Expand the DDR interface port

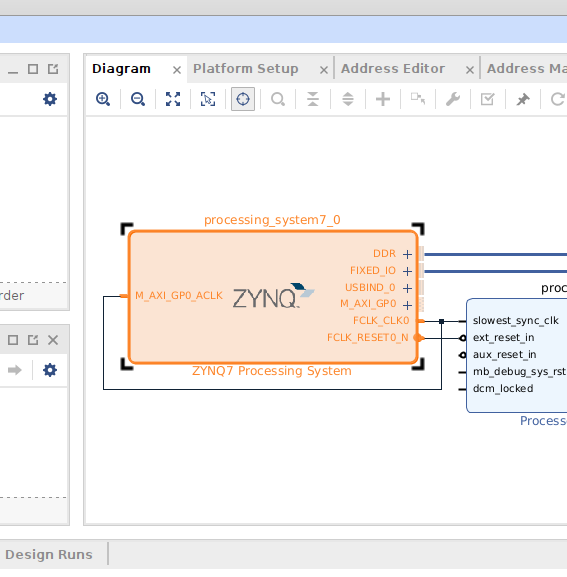point(407,254)
